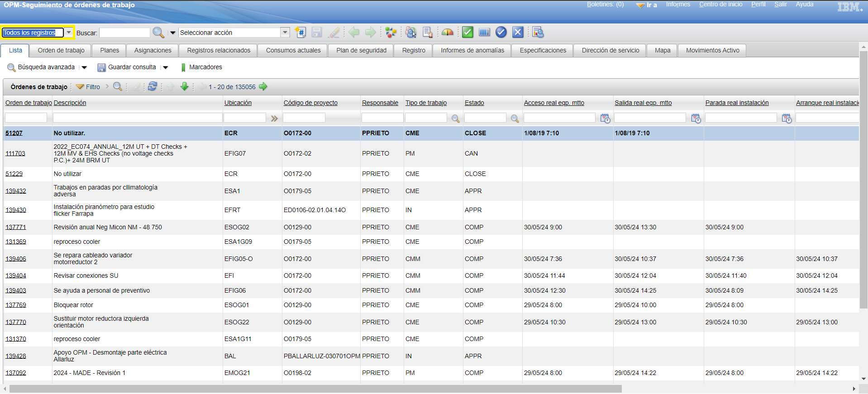Open the Informes de anomalías tab

tap(472, 50)
